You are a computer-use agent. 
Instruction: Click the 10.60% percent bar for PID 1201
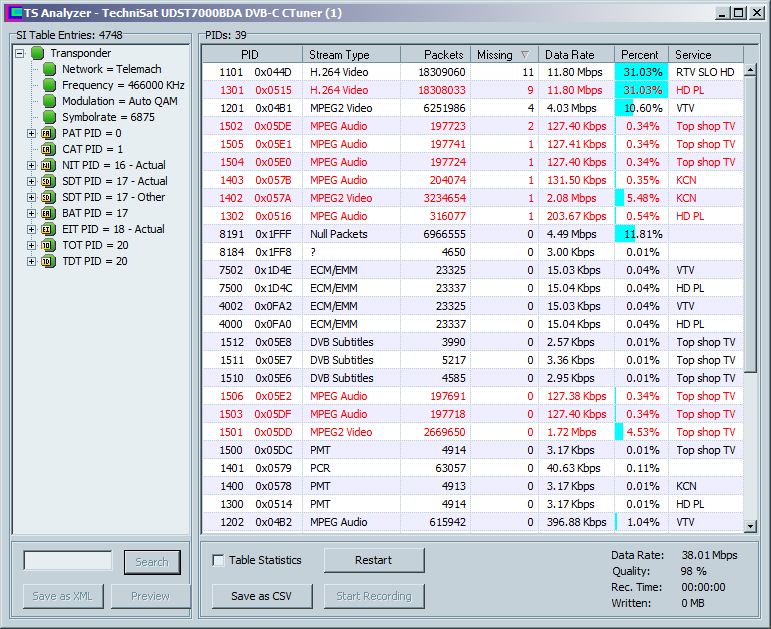coord(641,108)
